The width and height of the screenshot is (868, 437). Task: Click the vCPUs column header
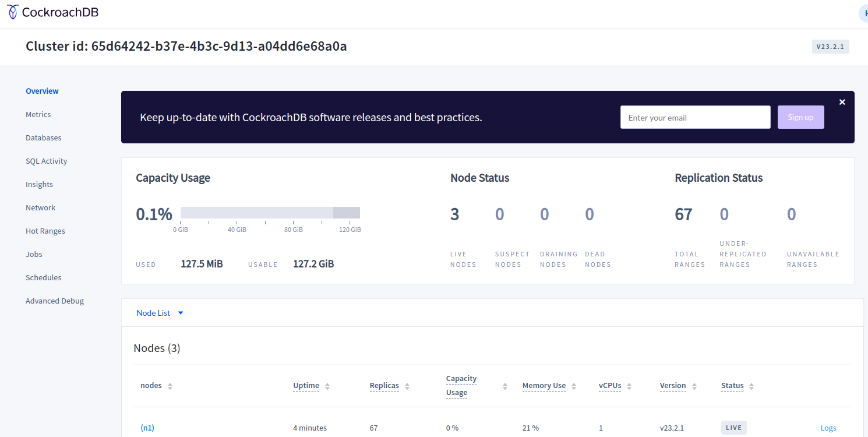(610, 386)
